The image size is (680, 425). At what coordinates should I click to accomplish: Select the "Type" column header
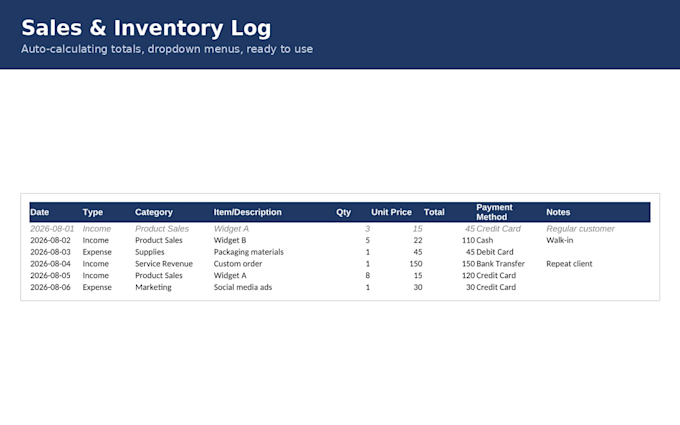pos(93,212)
